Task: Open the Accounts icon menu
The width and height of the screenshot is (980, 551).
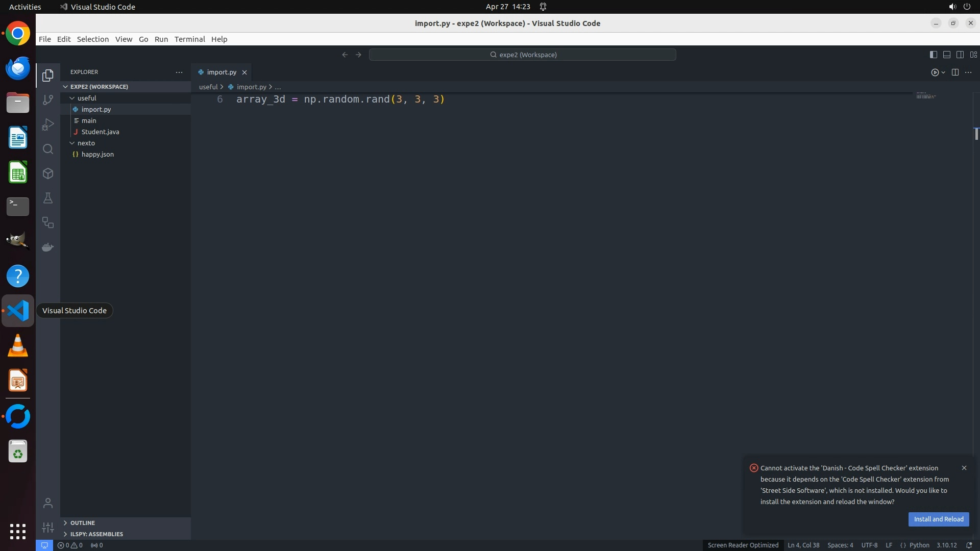Action: pos(48,504)
